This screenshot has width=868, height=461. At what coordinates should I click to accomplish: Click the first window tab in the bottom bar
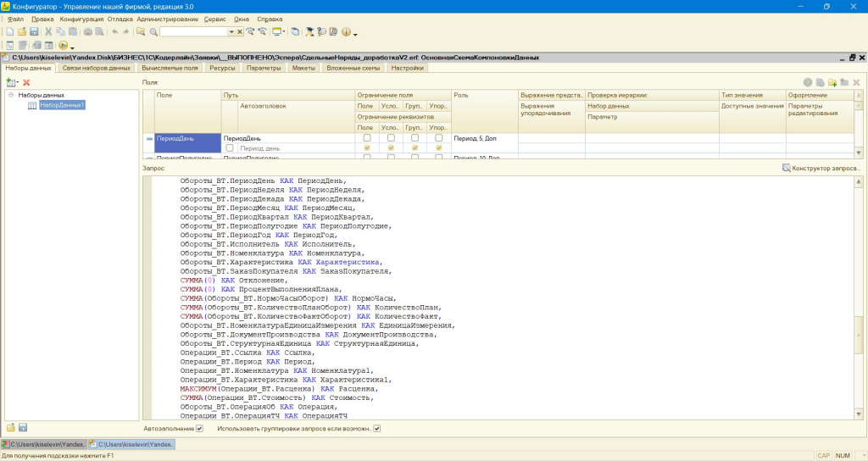44,444
